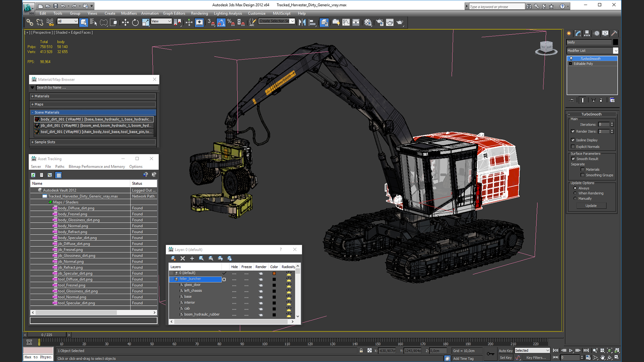Click the Set Key button
This screenshot has width=644, height=362.
[505, 358]
